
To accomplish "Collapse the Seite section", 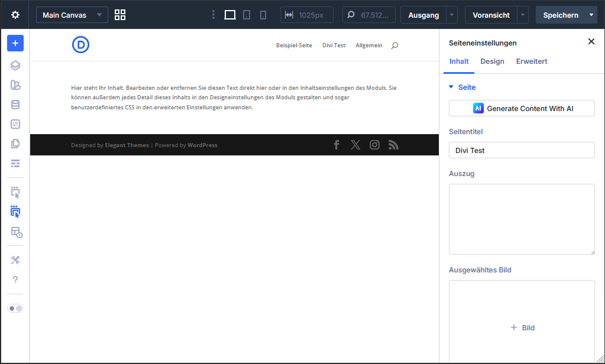I will (x=451, y=87).
